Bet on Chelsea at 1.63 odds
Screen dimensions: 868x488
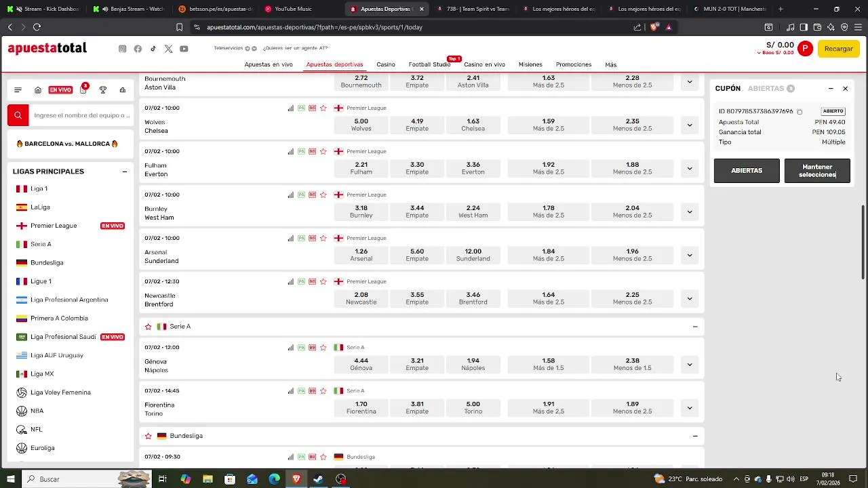click(x=473, y=125)
